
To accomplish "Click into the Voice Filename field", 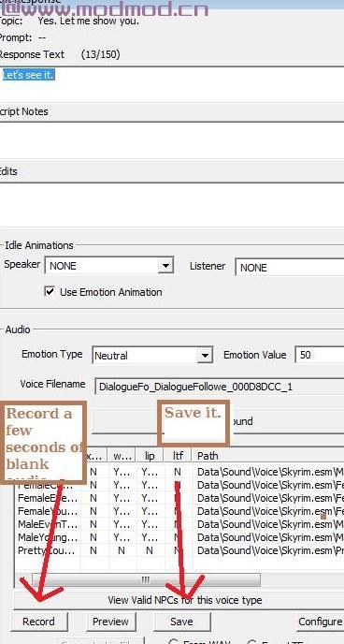I will point(220,387).
